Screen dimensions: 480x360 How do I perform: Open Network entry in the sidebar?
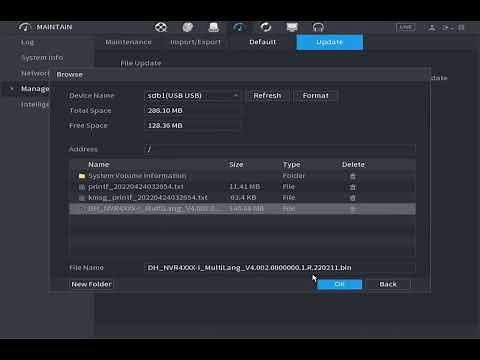click(35, 73)
